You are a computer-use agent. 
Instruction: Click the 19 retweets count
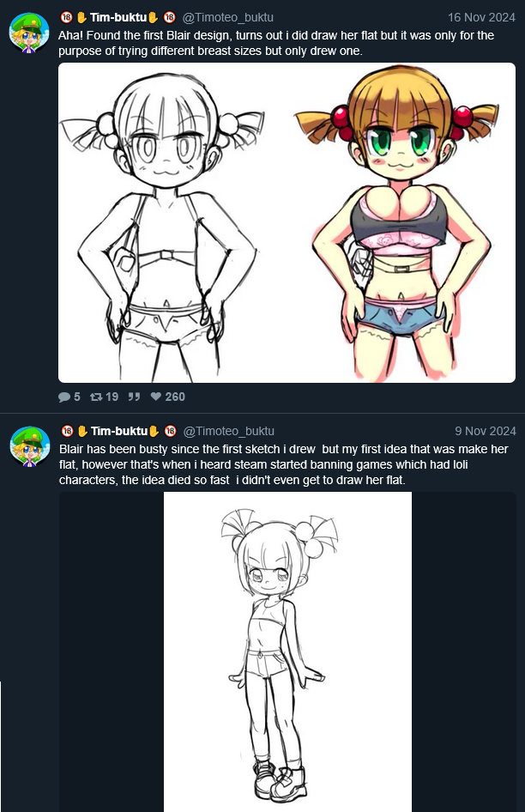point(112,397)
